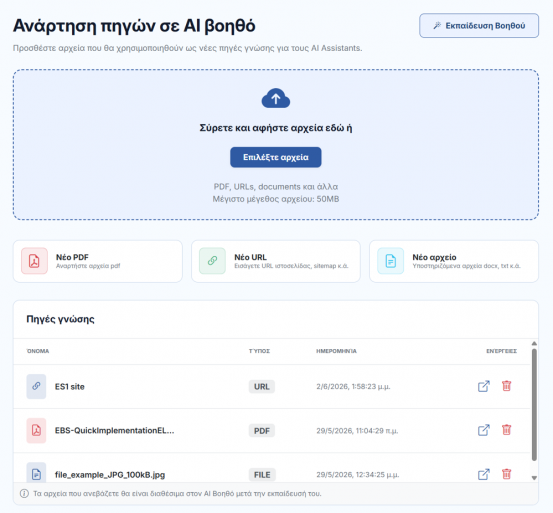Click the scroll up arrow of sources list
Viewport: 553px width, 513px height.
[x=534, y=343]
